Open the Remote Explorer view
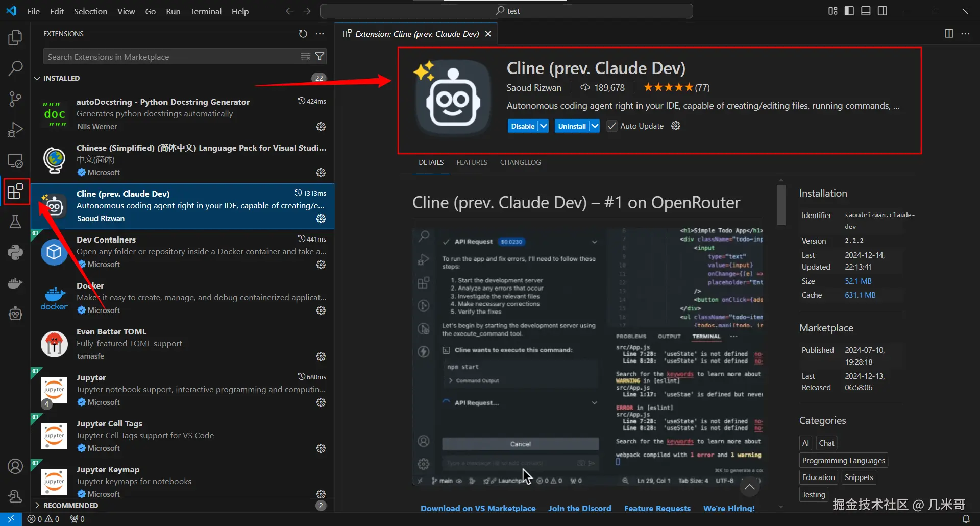The height and width of the screenshot is (526, 980). point(15,161)
